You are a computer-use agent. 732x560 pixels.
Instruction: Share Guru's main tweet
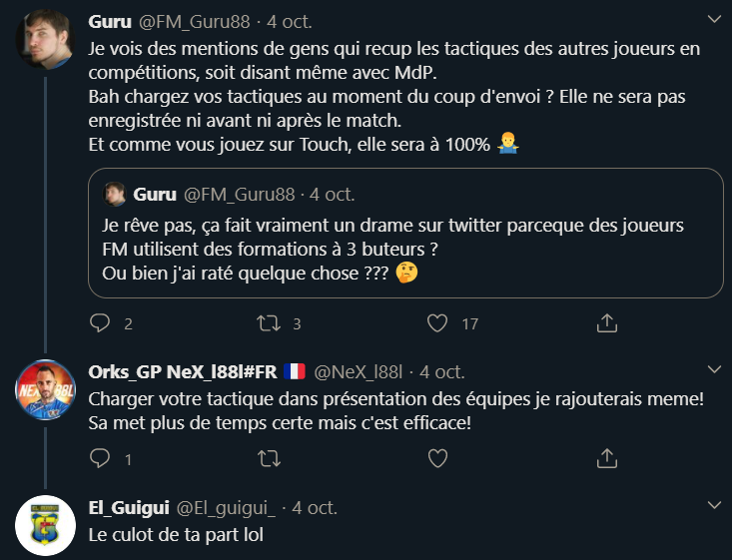click(606, 323)
